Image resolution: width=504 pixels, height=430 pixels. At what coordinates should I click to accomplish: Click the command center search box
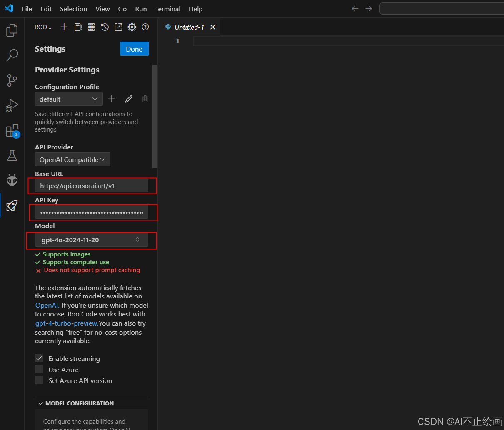(442, 8)
